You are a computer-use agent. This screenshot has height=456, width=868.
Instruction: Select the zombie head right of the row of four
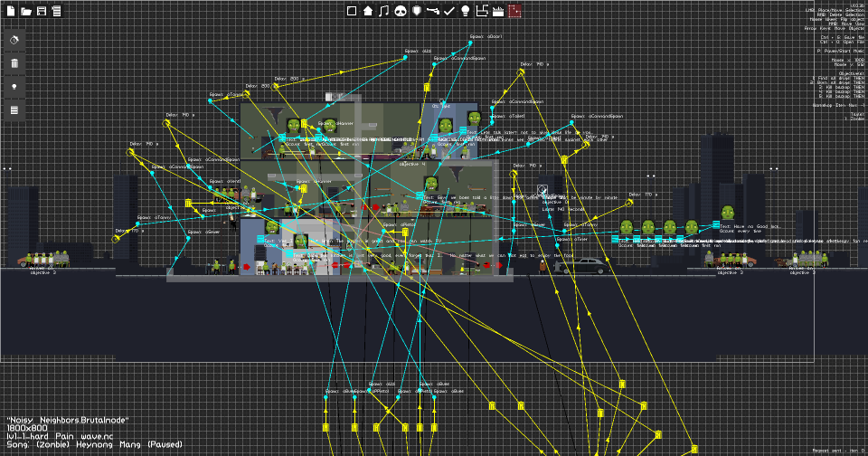(727, 213)
